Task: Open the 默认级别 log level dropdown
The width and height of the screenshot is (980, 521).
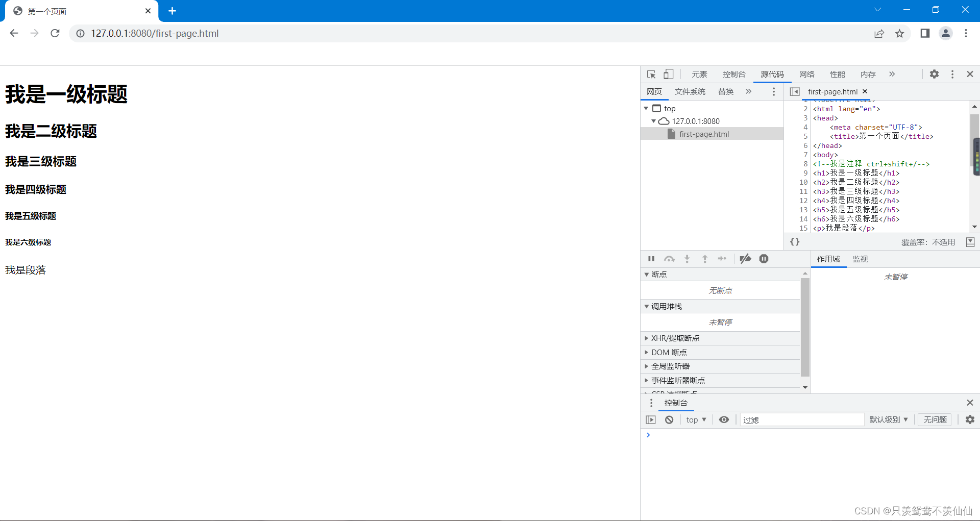Action: click(x=889, y=419)
